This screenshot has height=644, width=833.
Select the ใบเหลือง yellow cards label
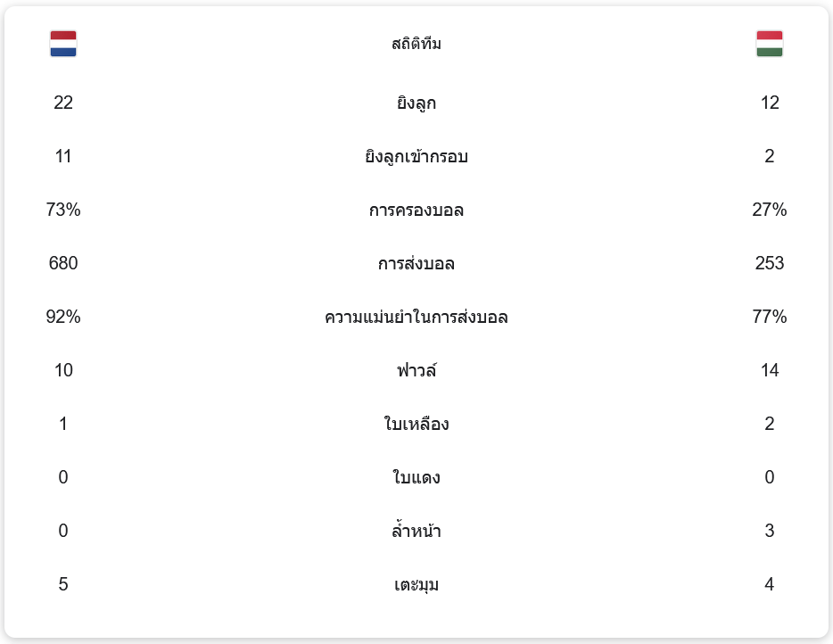point(416,425)
